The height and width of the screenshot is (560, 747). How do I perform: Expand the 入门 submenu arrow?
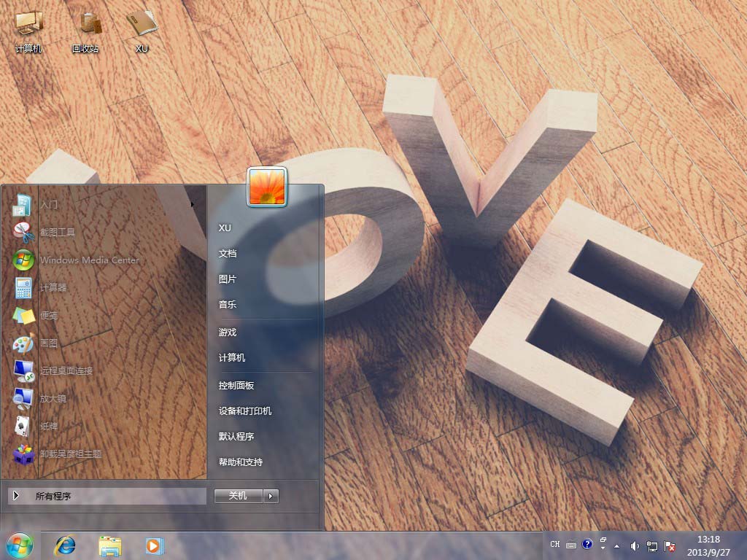point(193,205)
